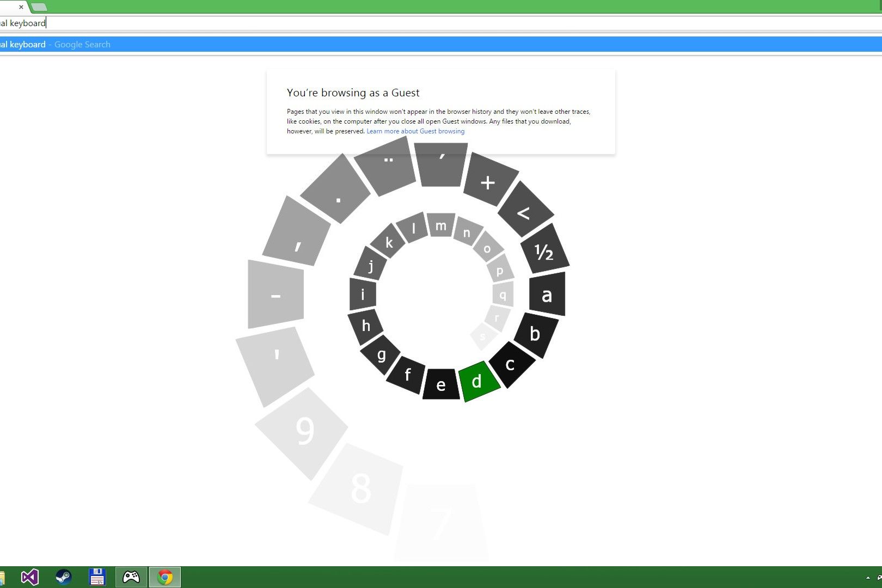Tap the large faded '9' key
Viewport: 882px width, 588px height.
(303, 432)
